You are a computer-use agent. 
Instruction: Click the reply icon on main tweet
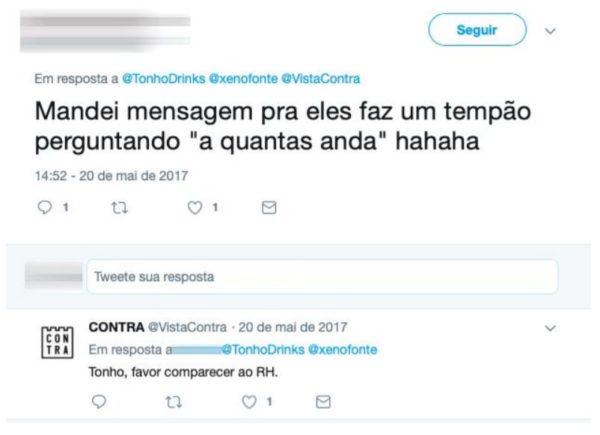(45, 207)
